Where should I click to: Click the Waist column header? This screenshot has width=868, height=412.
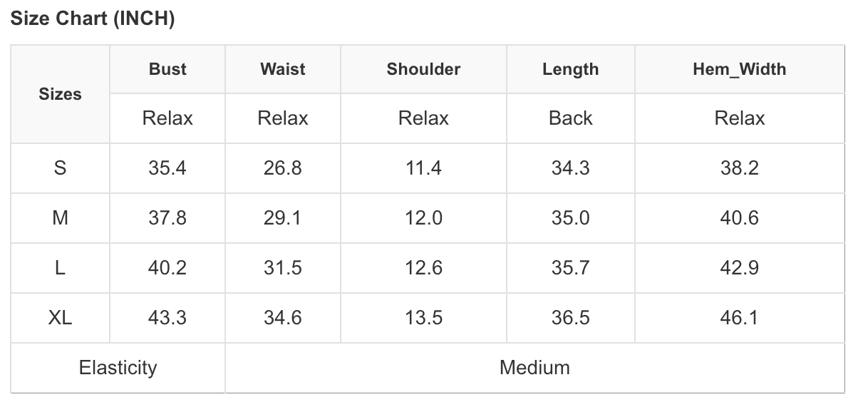pyautogui.click(x=282, y=69)
